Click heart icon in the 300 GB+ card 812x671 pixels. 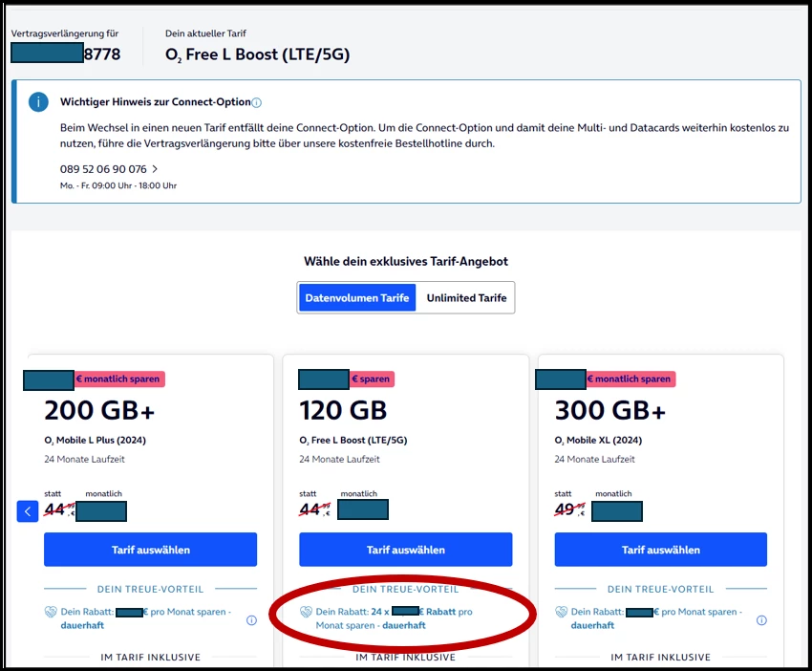(x=562, y=612)
